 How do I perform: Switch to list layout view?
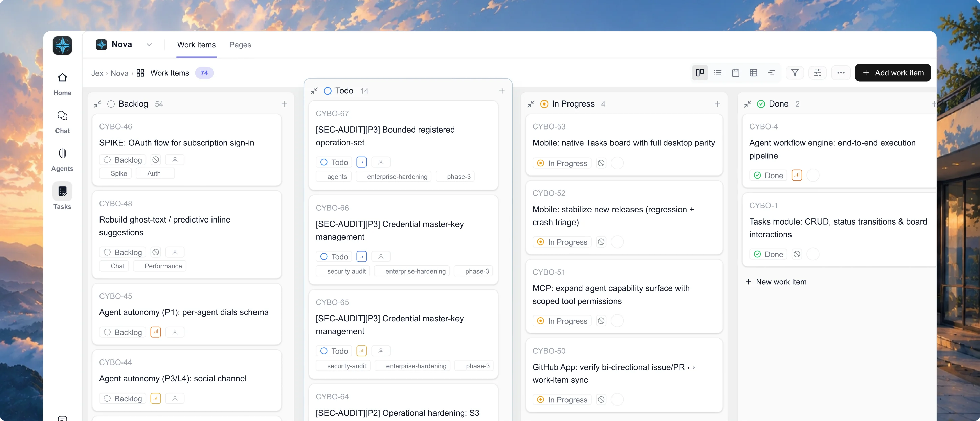pyautogui.click(x=717, y=73)
